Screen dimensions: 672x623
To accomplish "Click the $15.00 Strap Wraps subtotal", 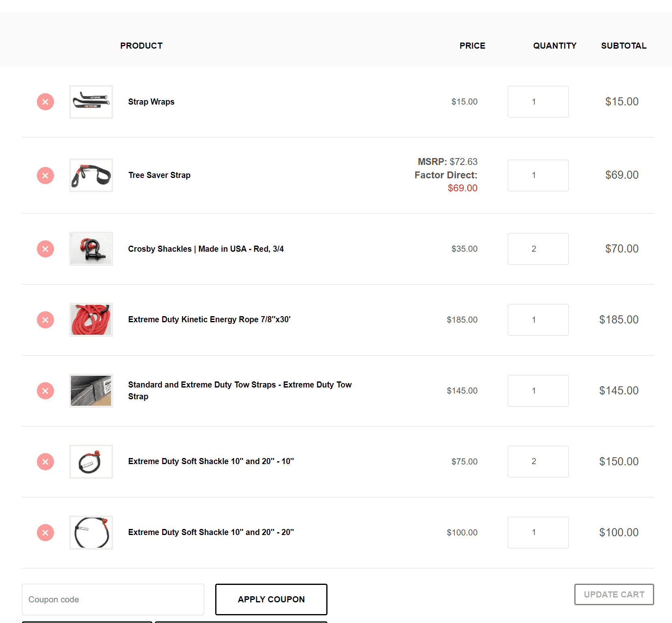I will click(x=622, y=102).
